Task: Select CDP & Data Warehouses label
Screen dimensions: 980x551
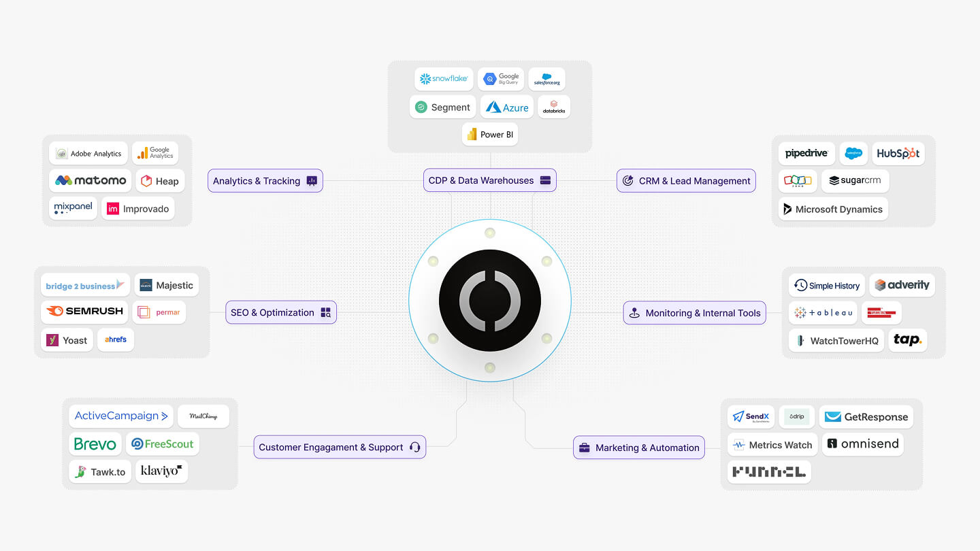Action: tap(490, 180)
